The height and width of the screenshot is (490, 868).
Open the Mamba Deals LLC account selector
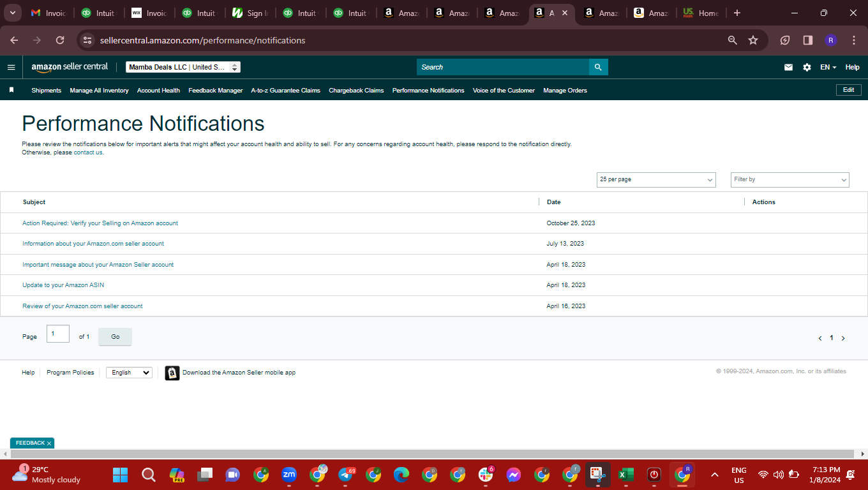click(183, 67)
